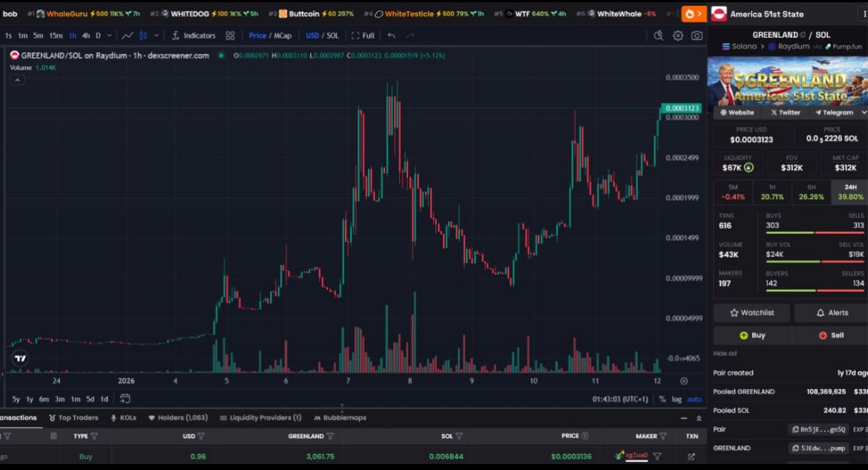
Task: Open the token Twitter link
Action: [x=786, y=113]
